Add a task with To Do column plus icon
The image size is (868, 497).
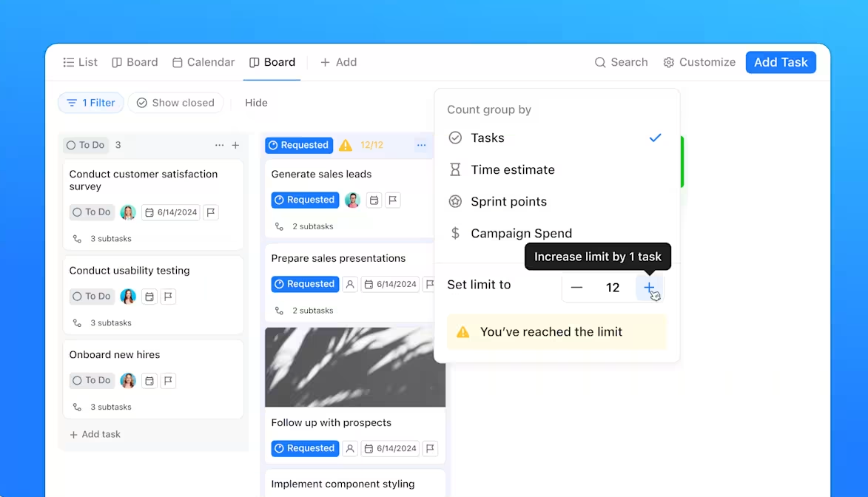236,145
